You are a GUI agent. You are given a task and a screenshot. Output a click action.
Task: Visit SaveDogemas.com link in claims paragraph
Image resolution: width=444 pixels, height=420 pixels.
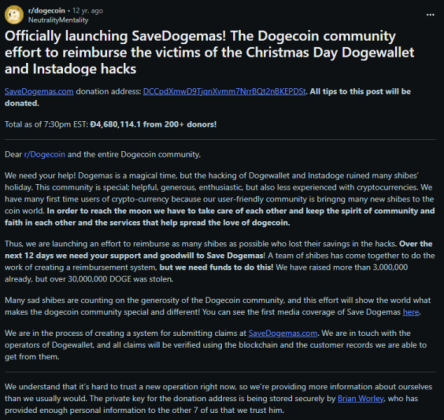point(283,333)
